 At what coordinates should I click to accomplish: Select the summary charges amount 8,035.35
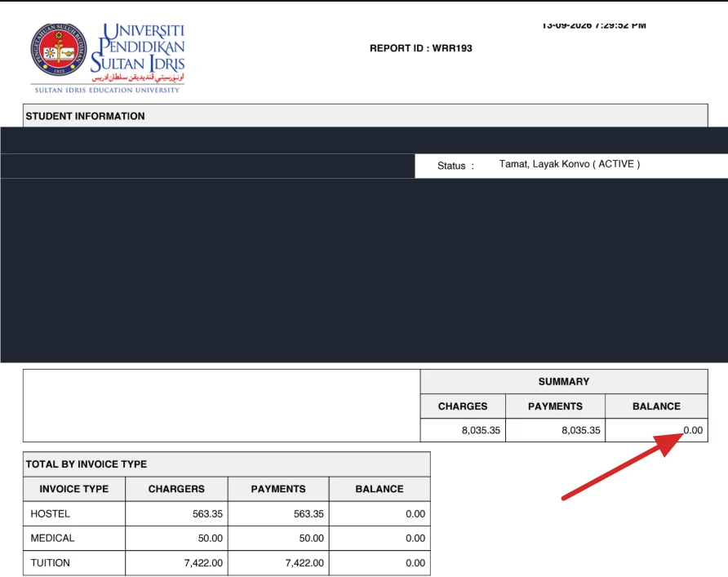pos(481,430)
